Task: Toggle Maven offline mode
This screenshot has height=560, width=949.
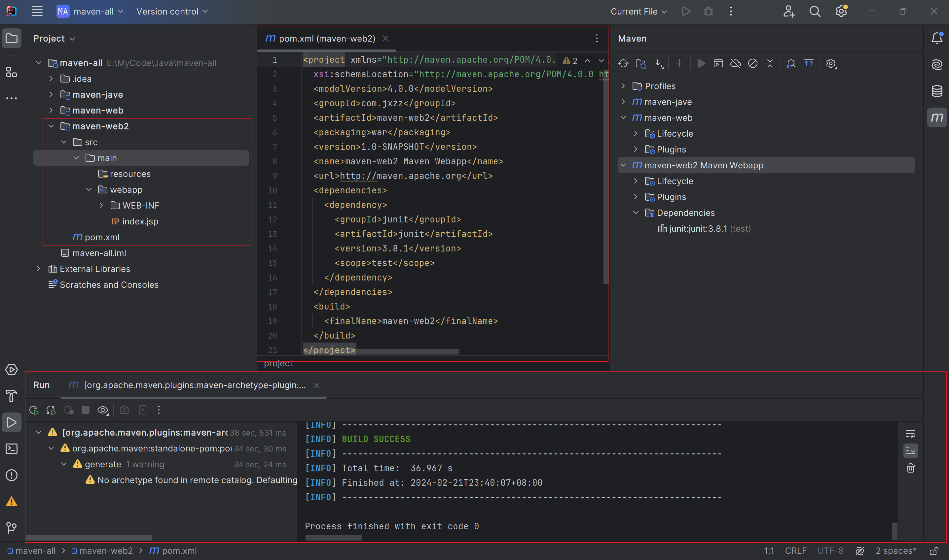Action: [x=736, y=63]
